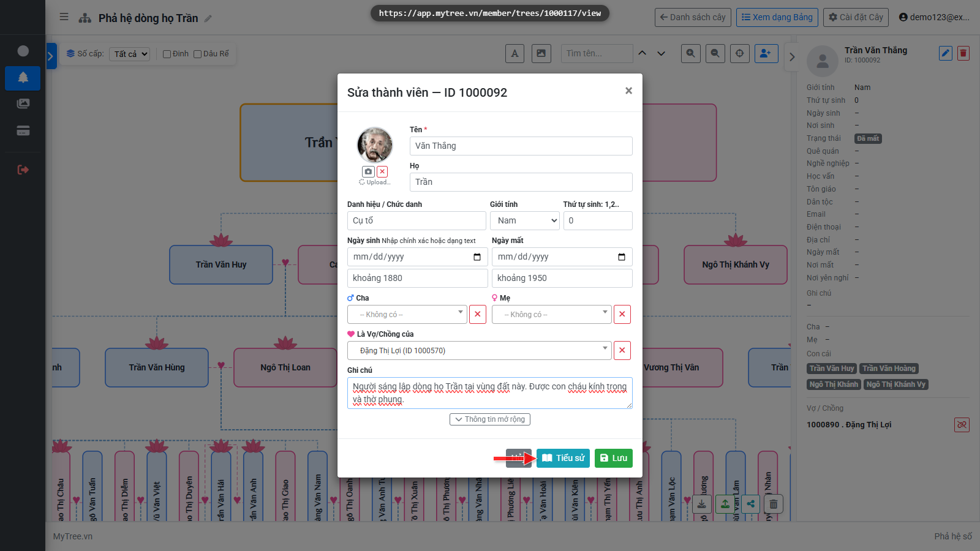Open the demo123 account menu

pos(934,17)
